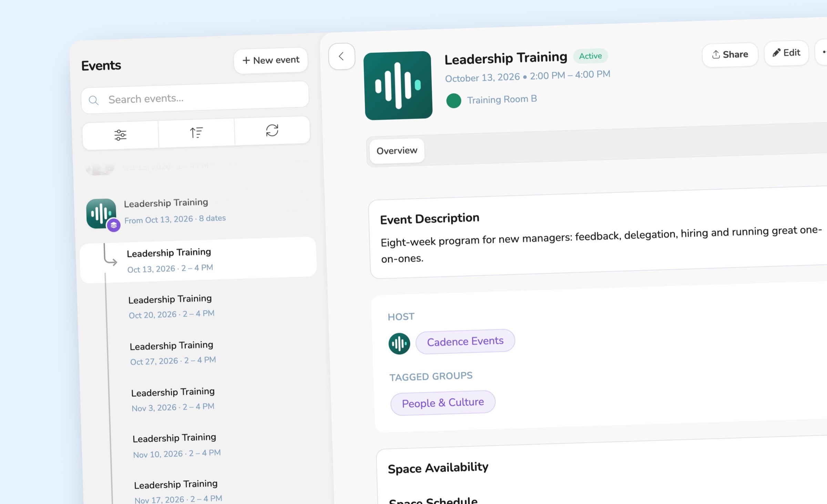Click the large Leadership Training event logo

click(x=398, y=85)
